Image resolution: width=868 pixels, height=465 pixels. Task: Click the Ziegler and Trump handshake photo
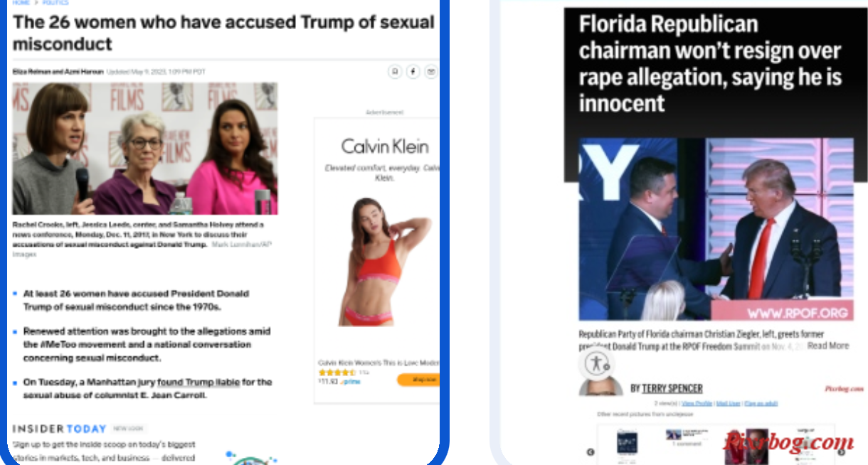coord(716,229)
